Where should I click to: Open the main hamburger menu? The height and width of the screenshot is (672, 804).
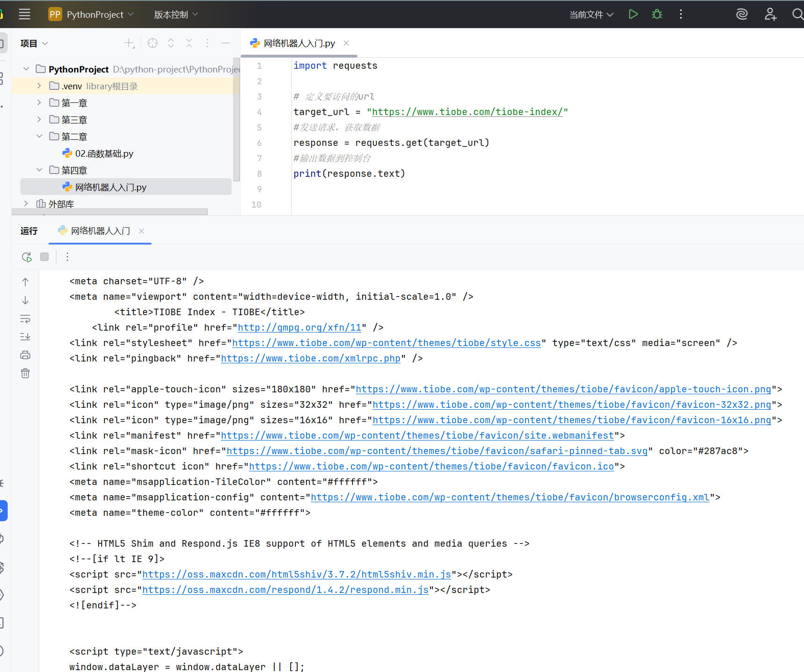pos(24,14)
